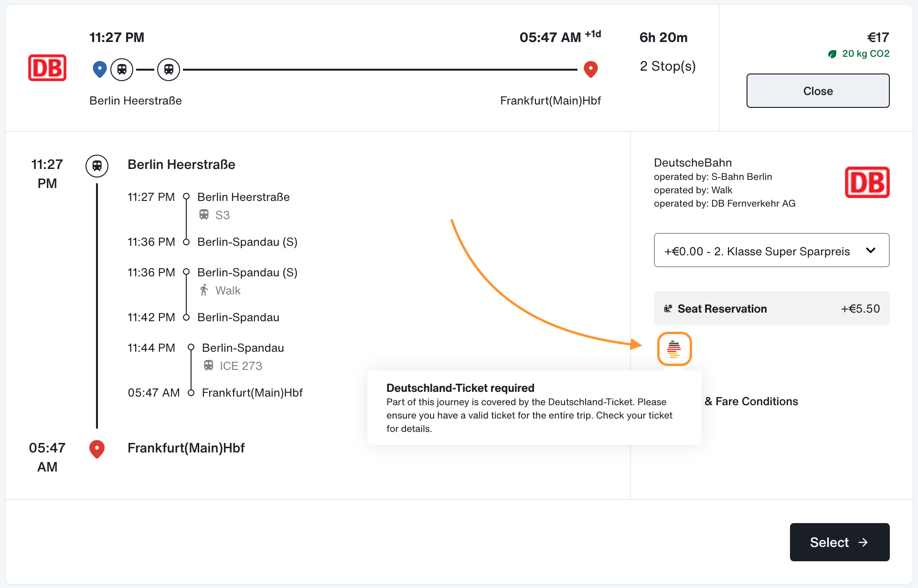
Task: Click the S3 train icon
Action: pos(204,215)
